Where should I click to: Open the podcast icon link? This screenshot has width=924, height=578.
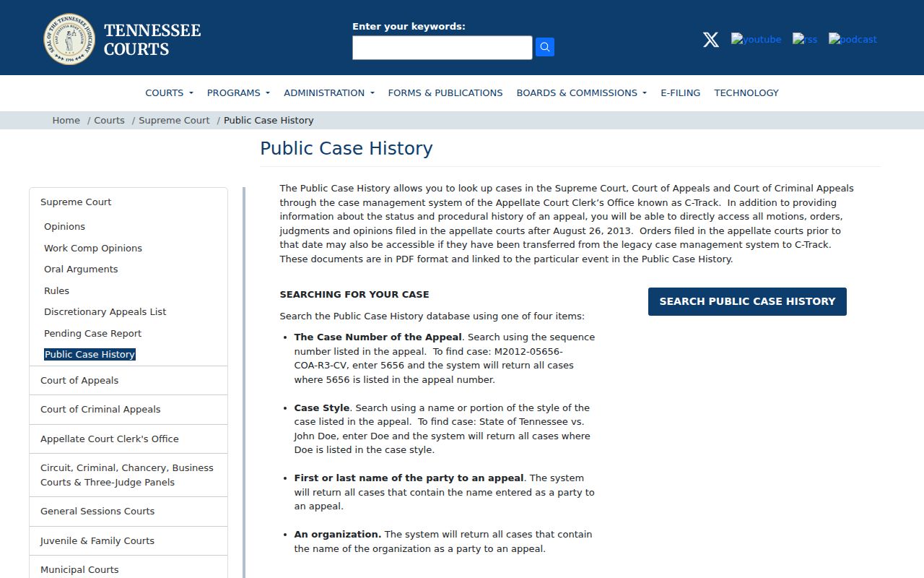point(853,40)
